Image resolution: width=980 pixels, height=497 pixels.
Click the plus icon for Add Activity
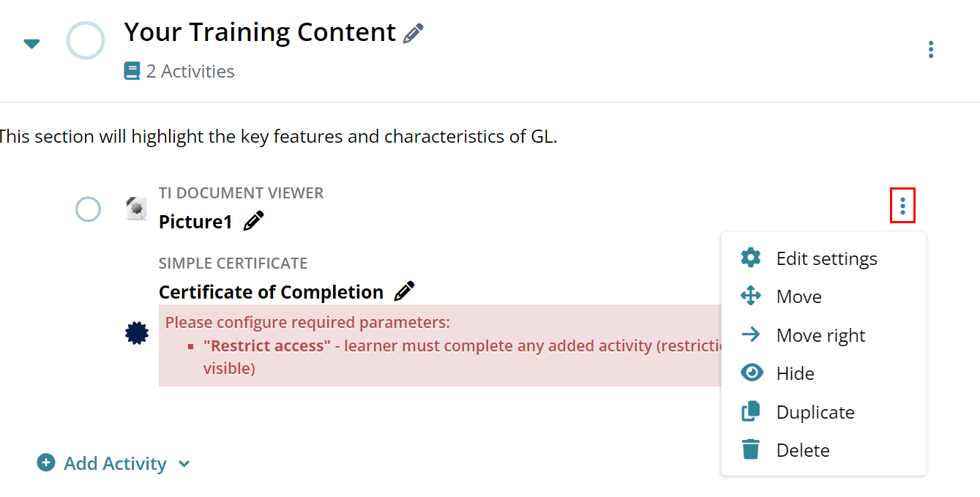pos(46,463)
